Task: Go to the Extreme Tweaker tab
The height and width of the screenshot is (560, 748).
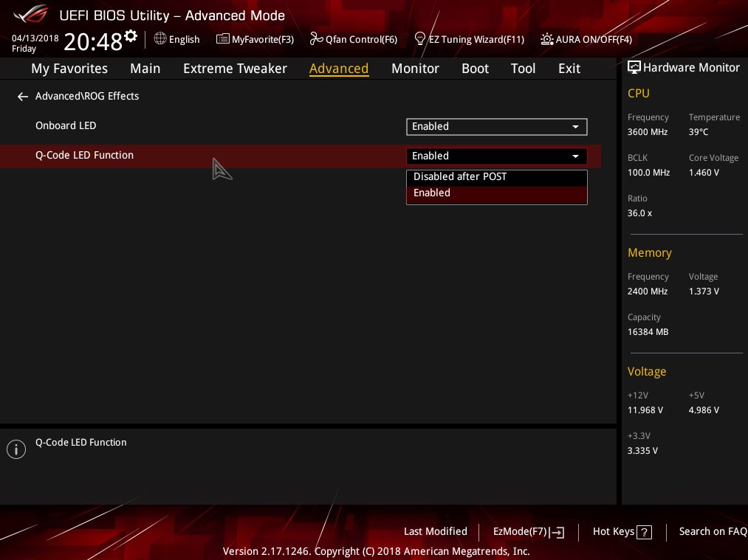Action: pyautogui.click(x=236, y=69)
